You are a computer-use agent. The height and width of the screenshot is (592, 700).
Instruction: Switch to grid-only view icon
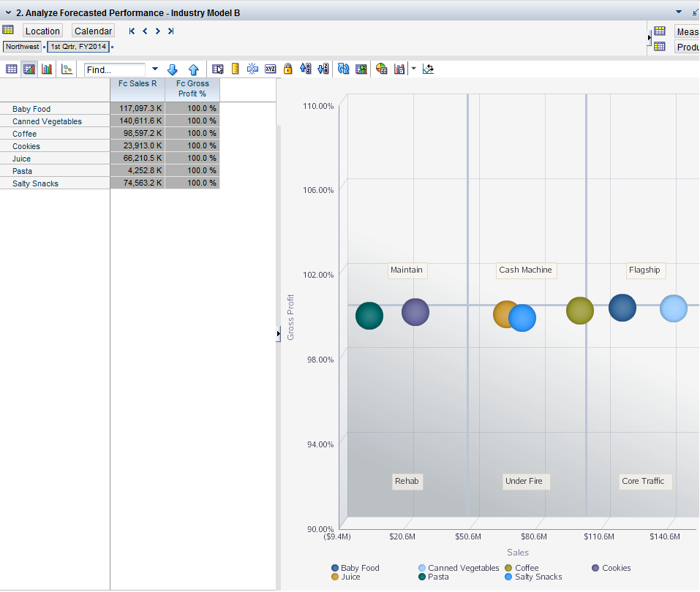point(12,69)
